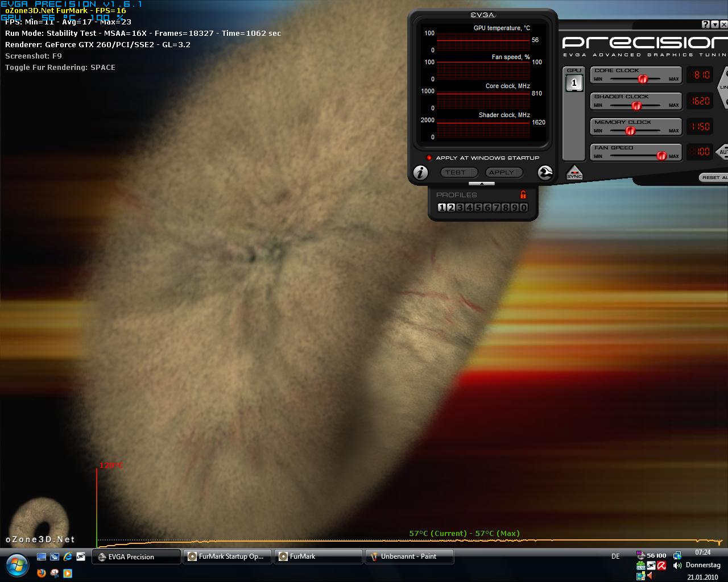The height and width of the screenshot is (582, 728).
Task: Launch media player quick launch icon
Action: point(68,572)
